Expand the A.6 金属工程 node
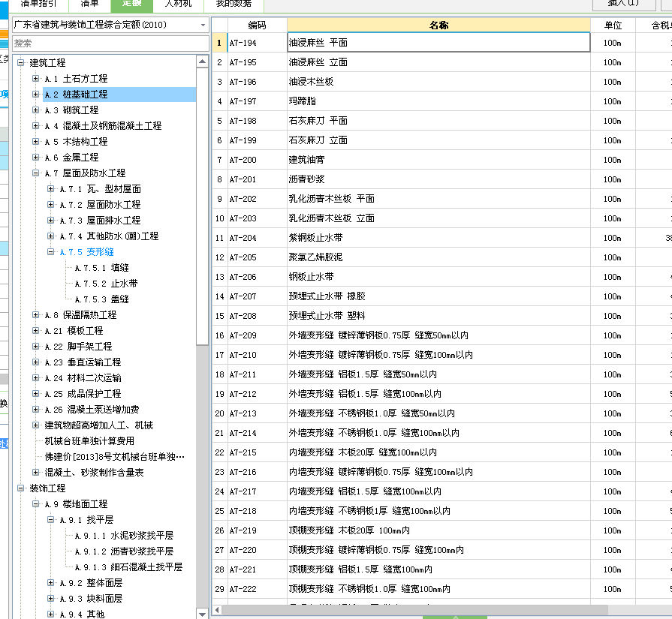 point(35,158)
